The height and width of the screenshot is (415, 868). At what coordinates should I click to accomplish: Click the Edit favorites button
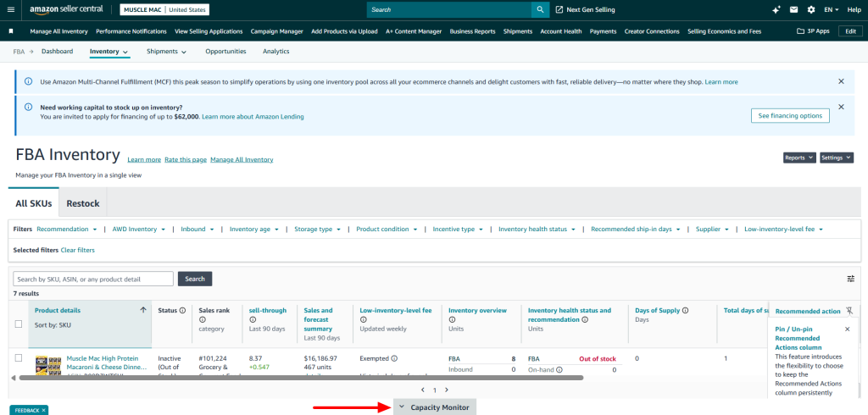click(x=850, y=31)
